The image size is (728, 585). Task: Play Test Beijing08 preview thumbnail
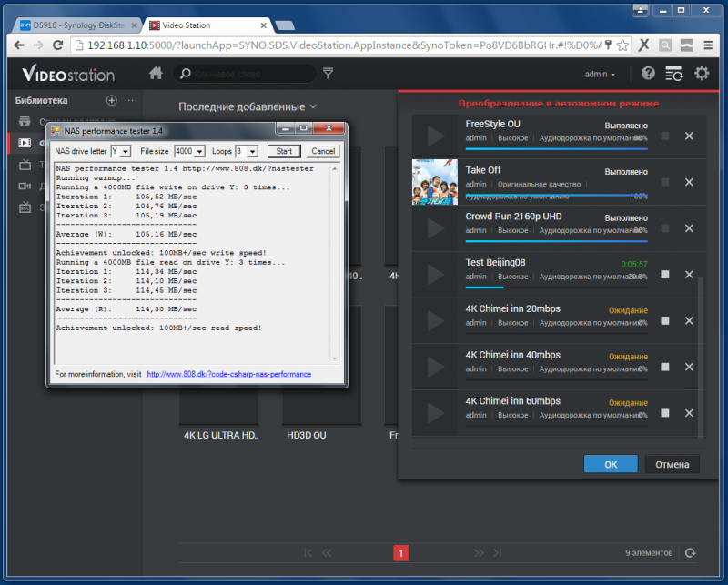click(x=435, y=275)
